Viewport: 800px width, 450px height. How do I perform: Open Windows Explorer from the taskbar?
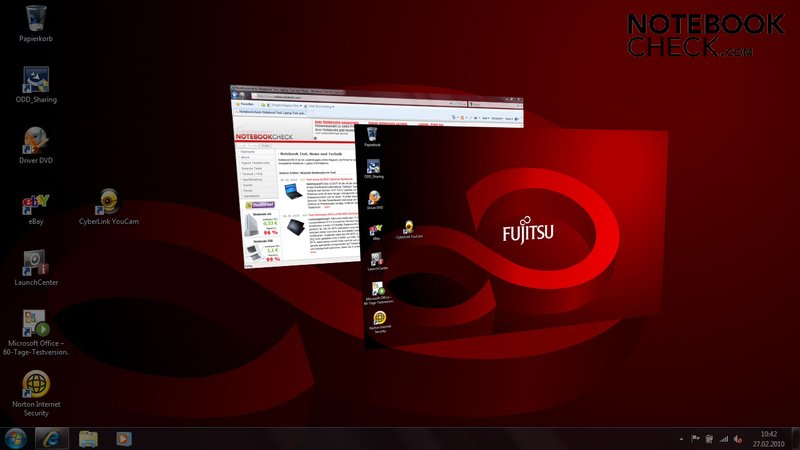[88, 439]
